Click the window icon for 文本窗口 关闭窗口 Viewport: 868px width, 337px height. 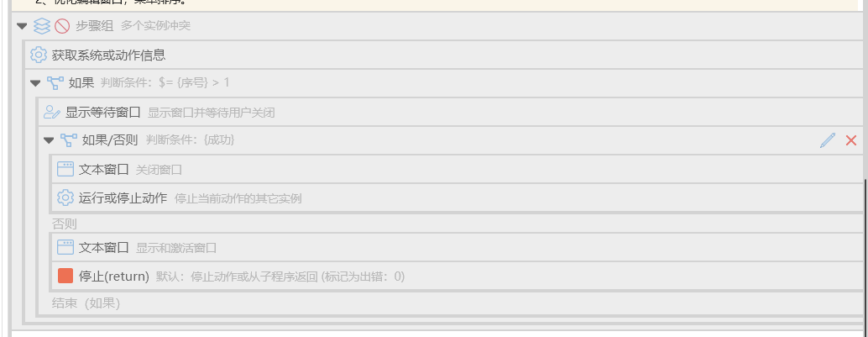pos(65,169)
